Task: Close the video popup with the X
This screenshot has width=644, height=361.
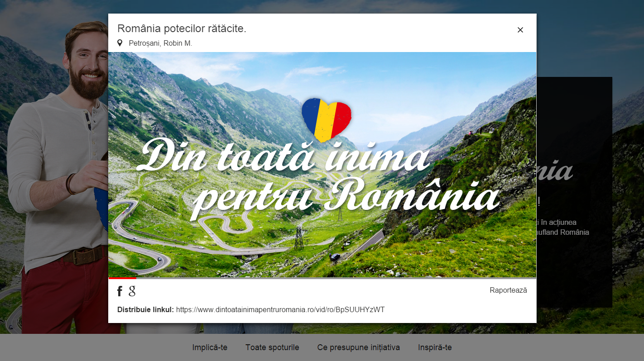Action: coord(520,30)
